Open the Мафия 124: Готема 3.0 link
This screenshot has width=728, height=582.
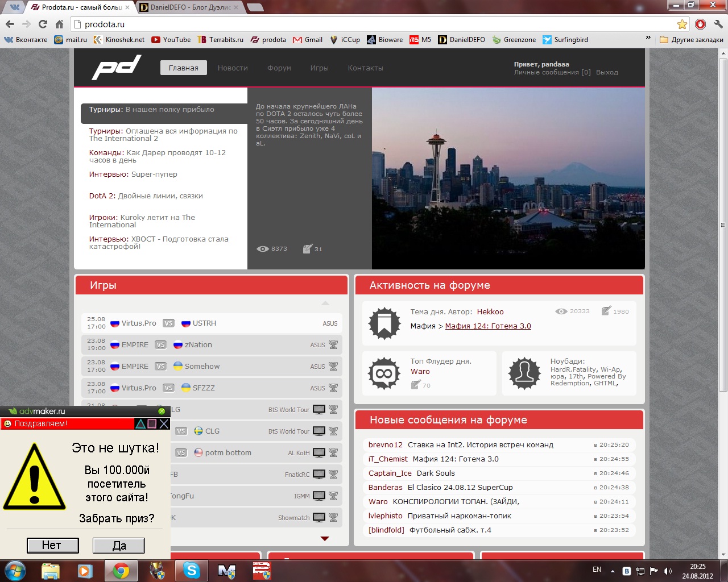[488, 326]
